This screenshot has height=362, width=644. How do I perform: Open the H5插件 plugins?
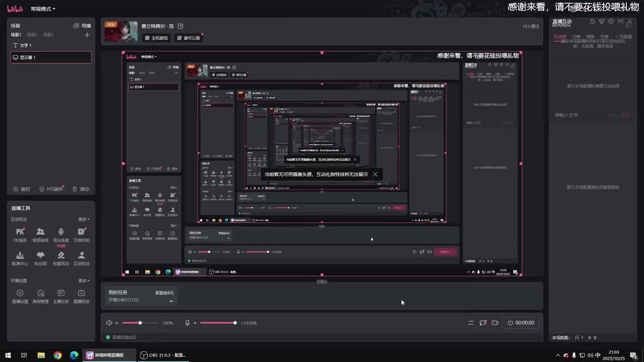pos(51,189)
